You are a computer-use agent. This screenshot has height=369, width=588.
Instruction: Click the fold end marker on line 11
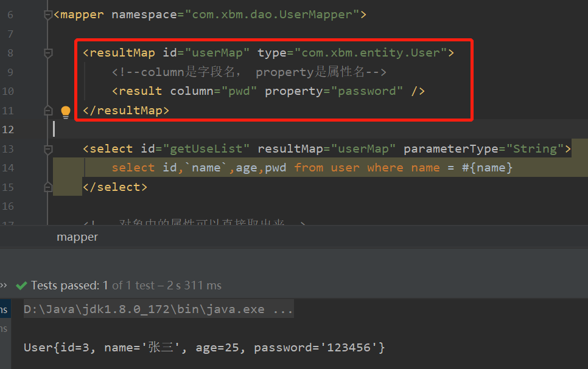pos(48,111)
